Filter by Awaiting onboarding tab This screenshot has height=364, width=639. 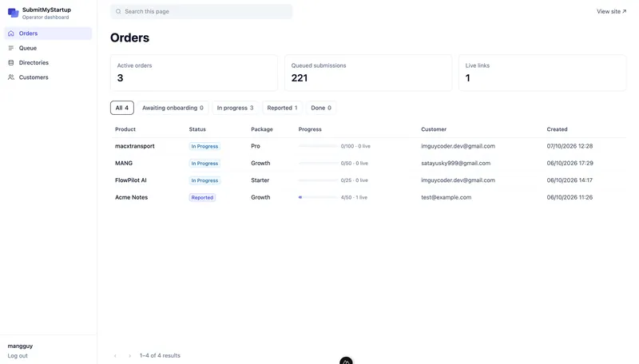pyautogui.click(x=173, y=108)
